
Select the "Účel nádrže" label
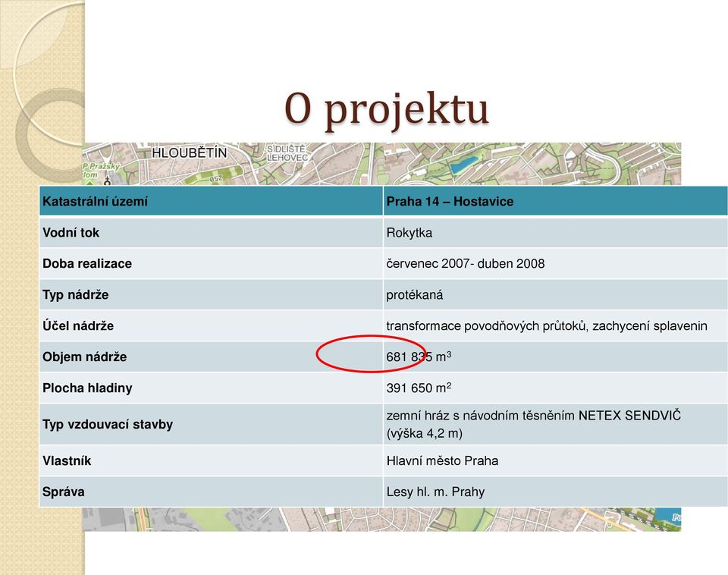point(78,325)
